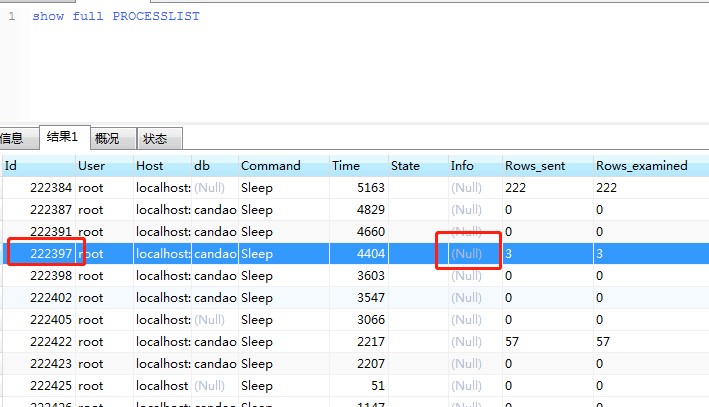Open the 概况 tab

point(106,139)
